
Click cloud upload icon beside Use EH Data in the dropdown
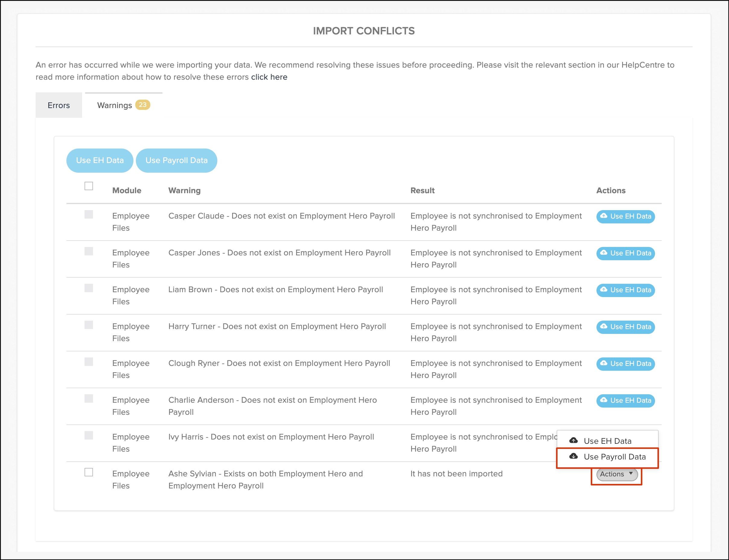[x=573, y=441]
